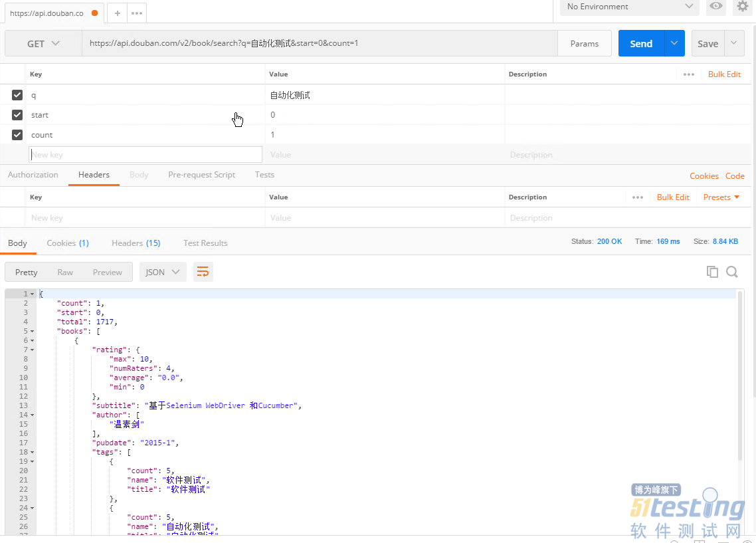Toggle line wrap icon in response toolbar

(x=203, y=272)
